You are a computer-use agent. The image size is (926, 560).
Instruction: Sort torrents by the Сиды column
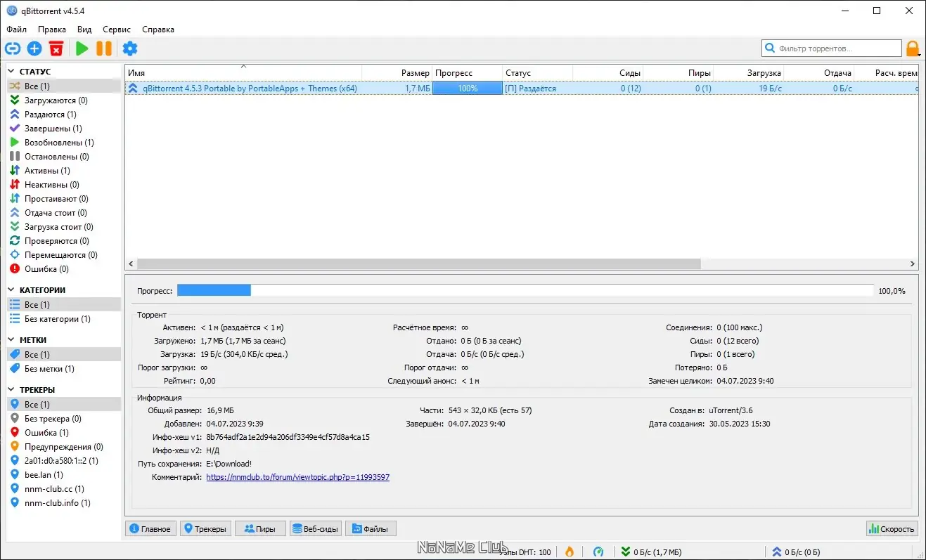click(608, 73)
